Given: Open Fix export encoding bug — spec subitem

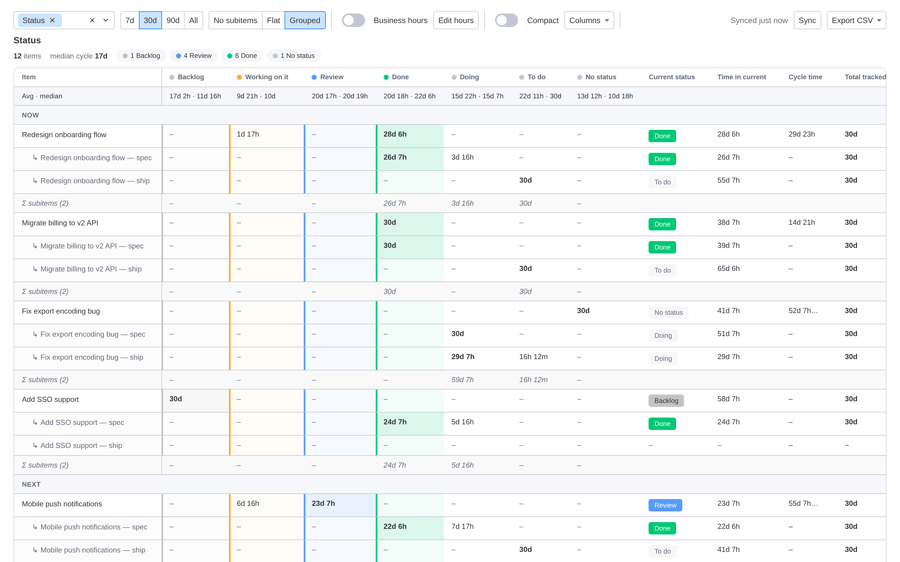Looking at the screenshot, I should [x=92, y=335].
